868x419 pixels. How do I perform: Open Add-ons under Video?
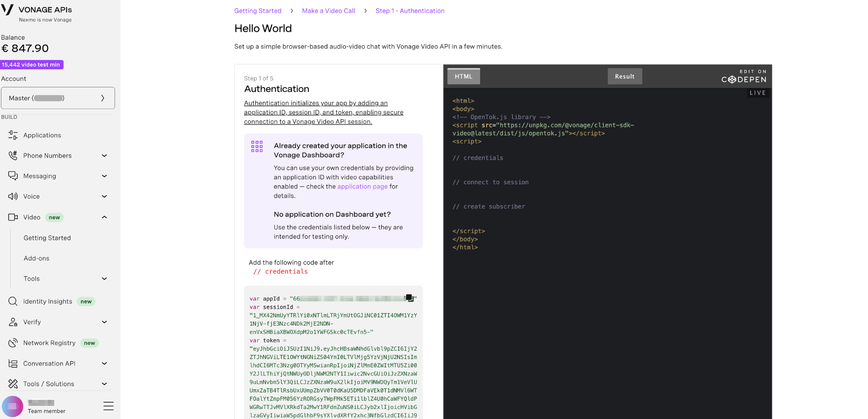(37, 258)
